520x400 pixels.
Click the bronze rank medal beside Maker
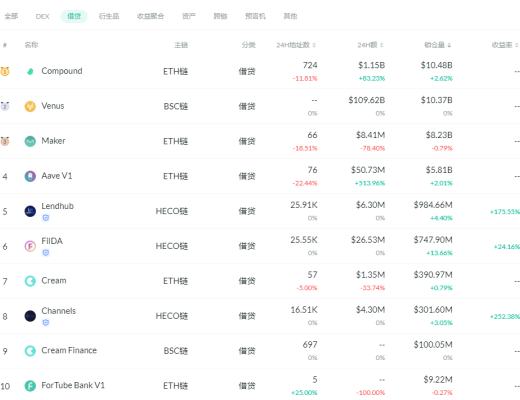coord(5,141)
